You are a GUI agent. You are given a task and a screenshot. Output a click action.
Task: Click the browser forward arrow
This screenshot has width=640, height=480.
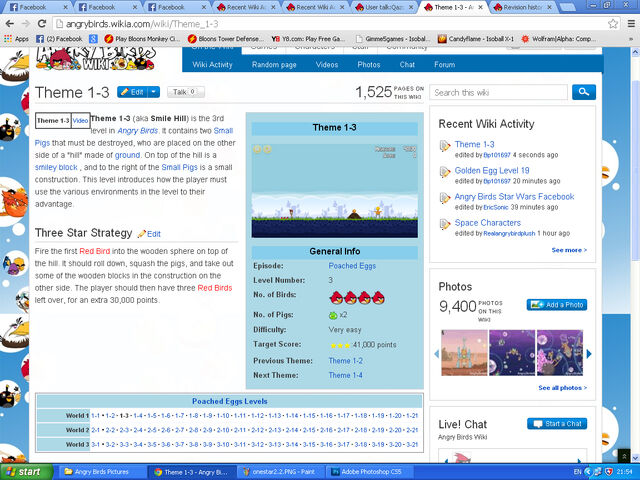coord(25,24)
